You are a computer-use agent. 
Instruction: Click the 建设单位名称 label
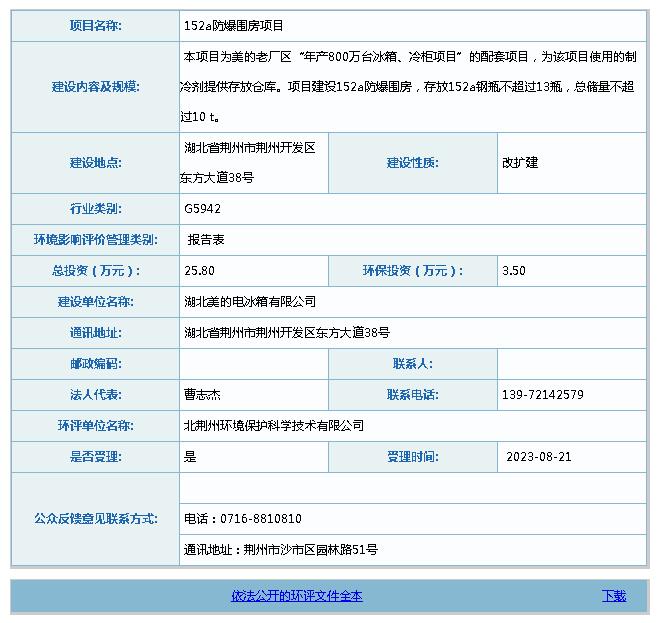pos(96,302)
